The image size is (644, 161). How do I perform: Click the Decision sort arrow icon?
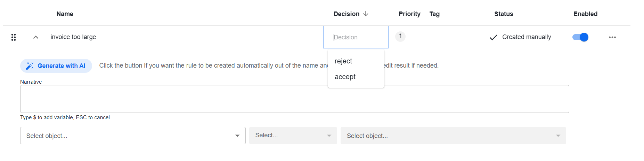[x=366, y=14]
